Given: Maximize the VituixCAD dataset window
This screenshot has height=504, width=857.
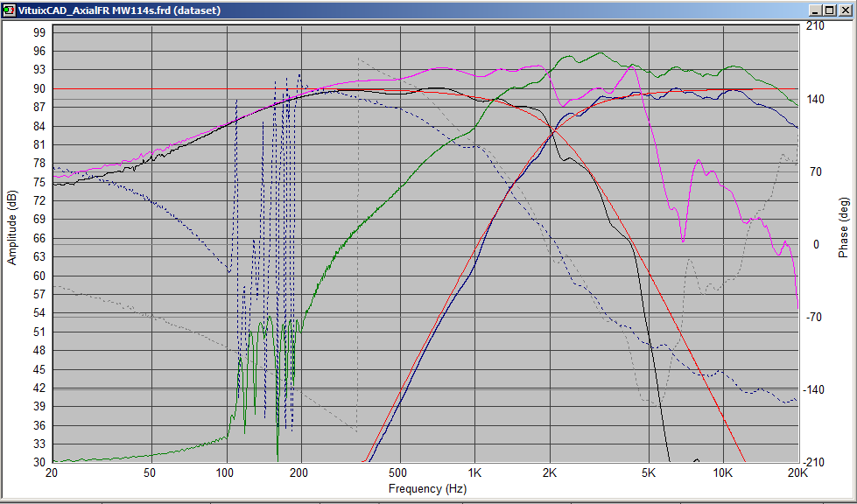Looking at the screenshot, I should (x=830, y=10).
